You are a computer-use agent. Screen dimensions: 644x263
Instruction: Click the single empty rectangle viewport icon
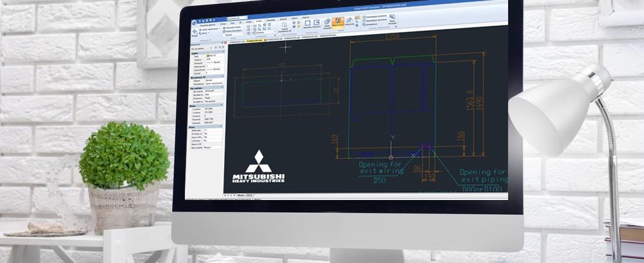[307, 23]
